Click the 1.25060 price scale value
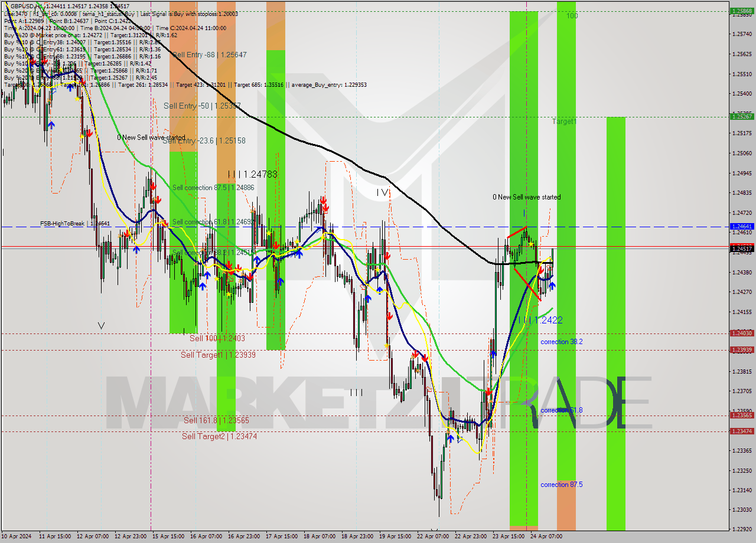 pos(741,153)
